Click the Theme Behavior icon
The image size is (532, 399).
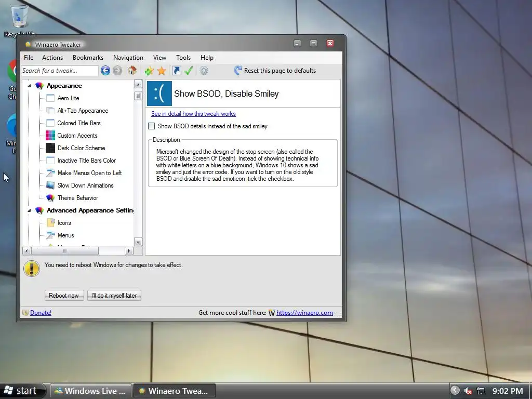(50, 198)
